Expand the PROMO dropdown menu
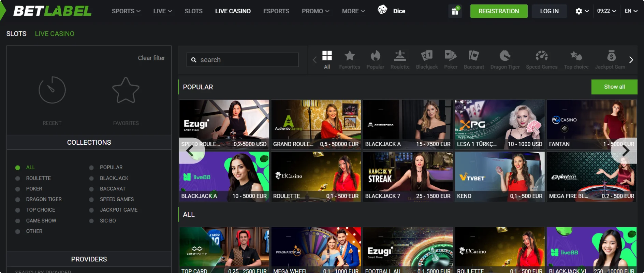The image size is (644, 273). (316, 11)
